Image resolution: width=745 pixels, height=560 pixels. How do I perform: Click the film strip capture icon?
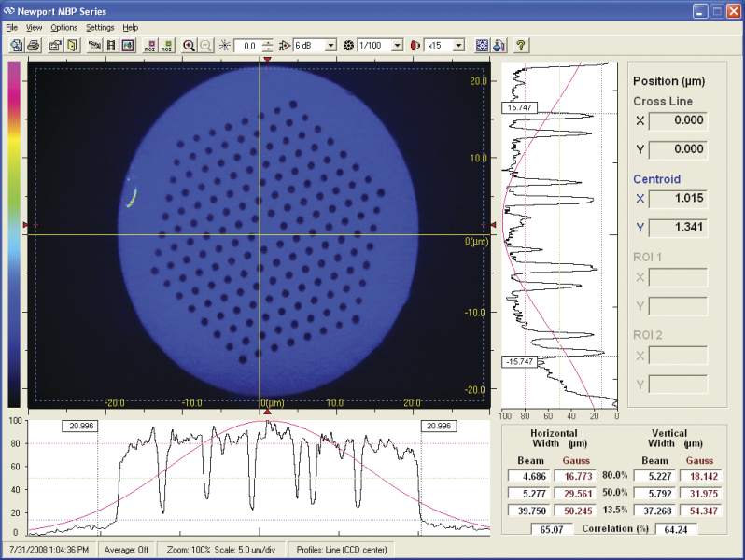tap(111, 45)
